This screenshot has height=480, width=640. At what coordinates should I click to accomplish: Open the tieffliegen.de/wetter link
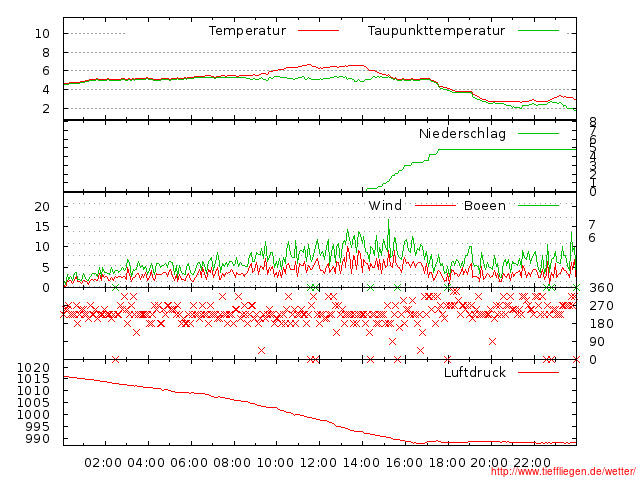[563, 472]
